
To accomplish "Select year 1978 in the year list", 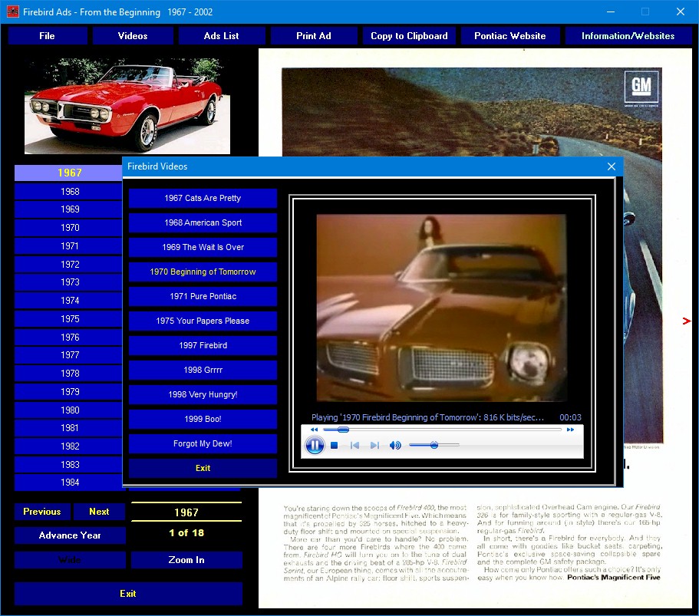I will click(x=68, y=373).
